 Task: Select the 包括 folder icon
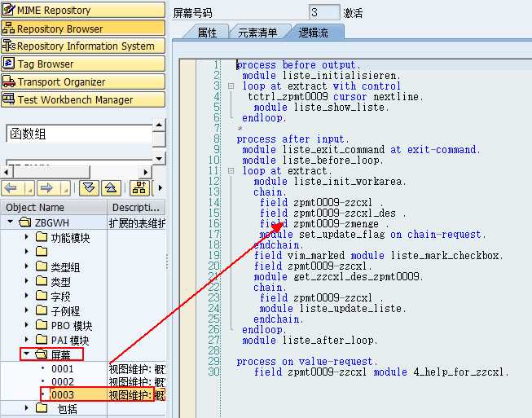42,408
